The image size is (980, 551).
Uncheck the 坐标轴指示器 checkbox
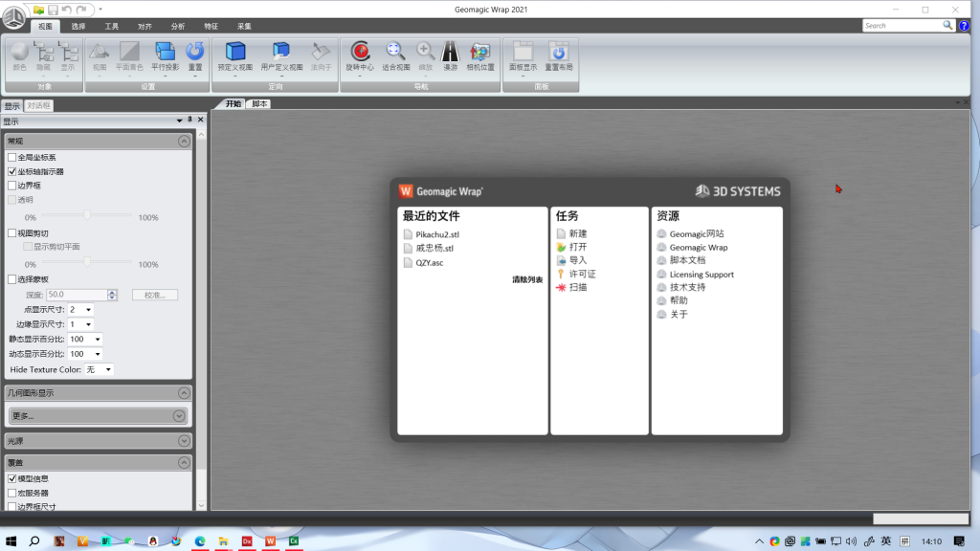[11, 171]
